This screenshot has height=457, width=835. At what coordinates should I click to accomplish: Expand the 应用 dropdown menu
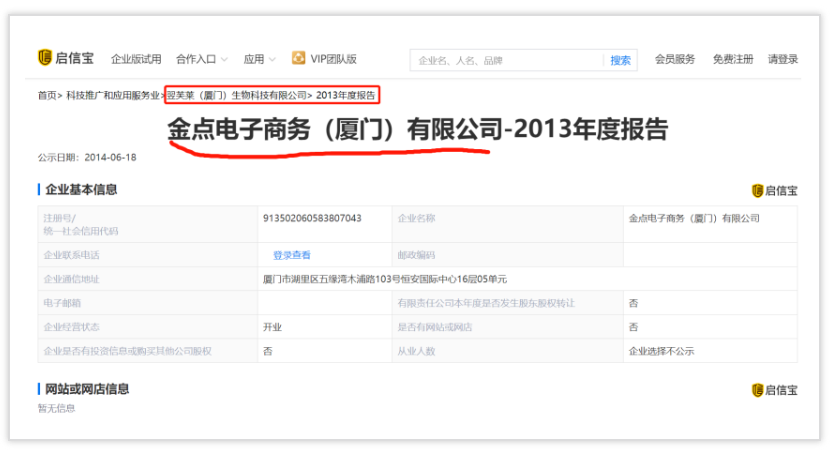point(259,59)
